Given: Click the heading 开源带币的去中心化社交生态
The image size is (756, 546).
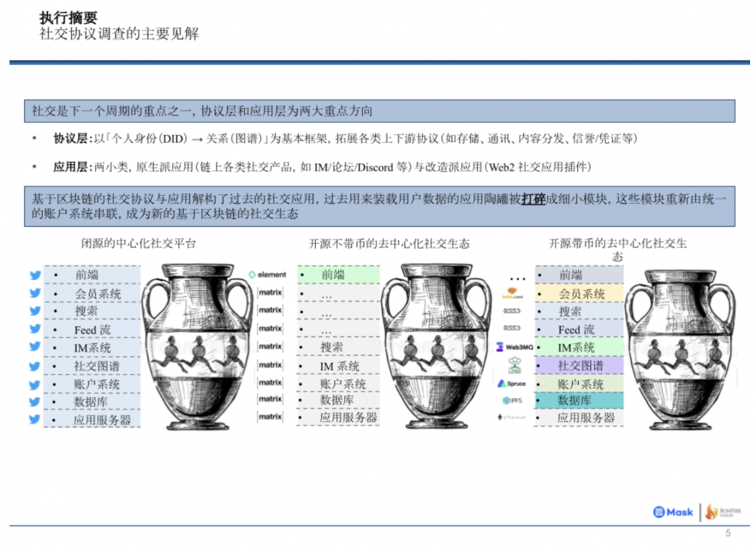Looking at the screenshot, I should click(618, 249).
